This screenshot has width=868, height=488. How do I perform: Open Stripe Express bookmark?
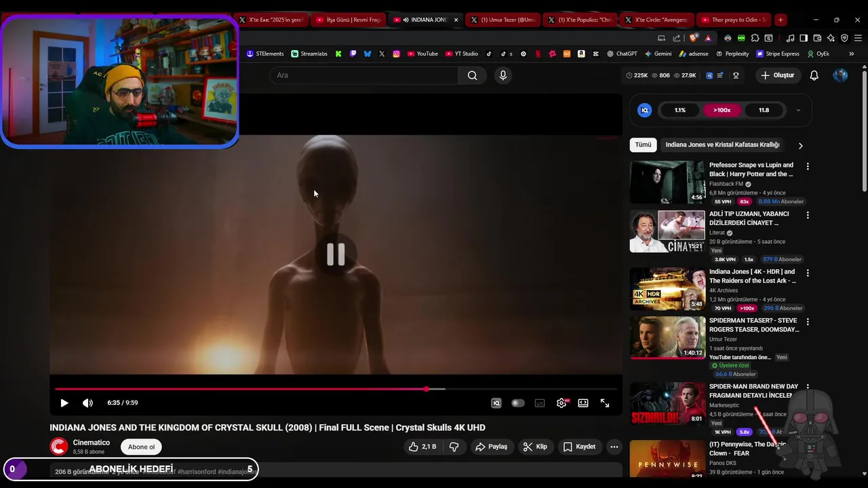[x=778, y=54]
